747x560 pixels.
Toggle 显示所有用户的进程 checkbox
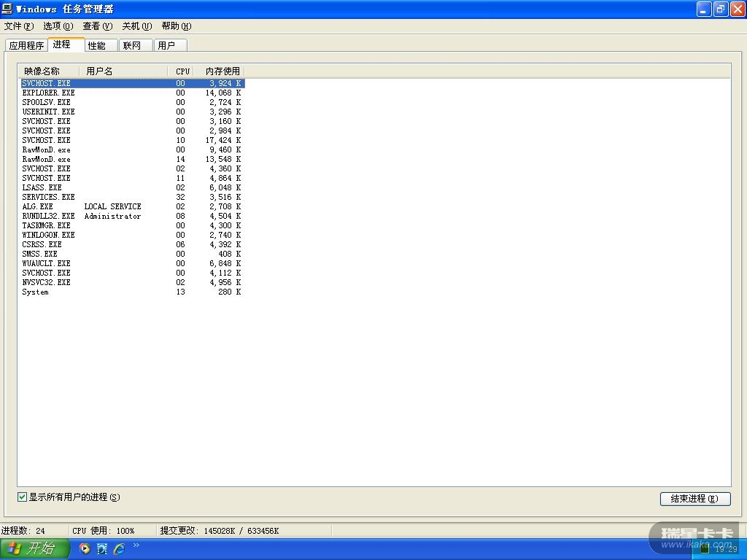[22, 497]
